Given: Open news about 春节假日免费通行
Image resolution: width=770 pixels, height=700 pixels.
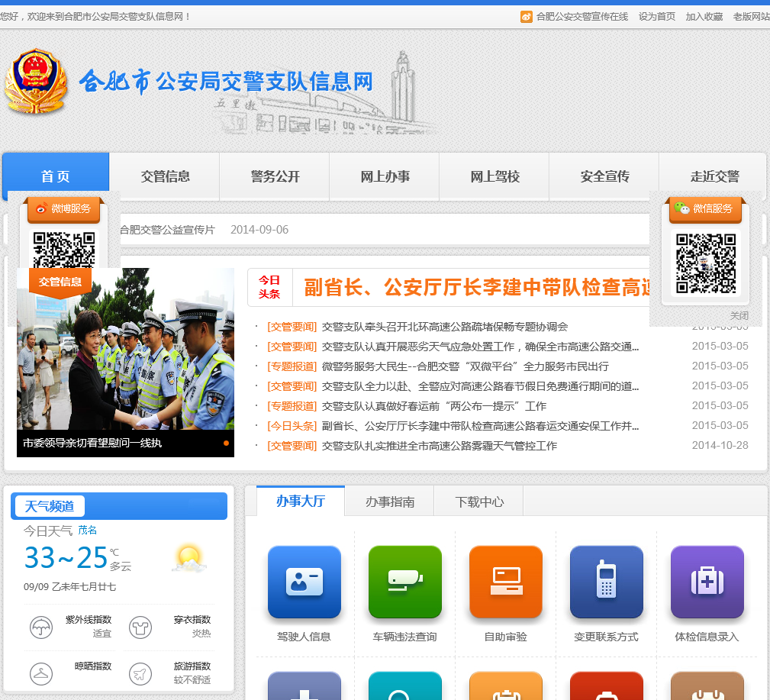Looking at the screenshot, I should [480, 386].
